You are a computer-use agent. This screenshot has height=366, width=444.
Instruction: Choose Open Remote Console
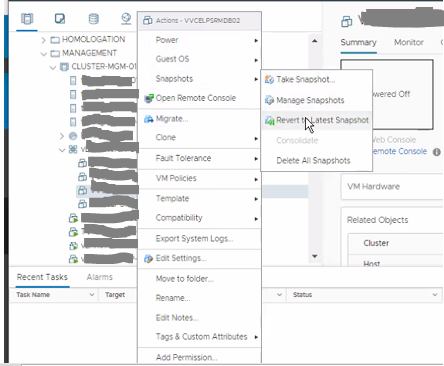(199, 98)
